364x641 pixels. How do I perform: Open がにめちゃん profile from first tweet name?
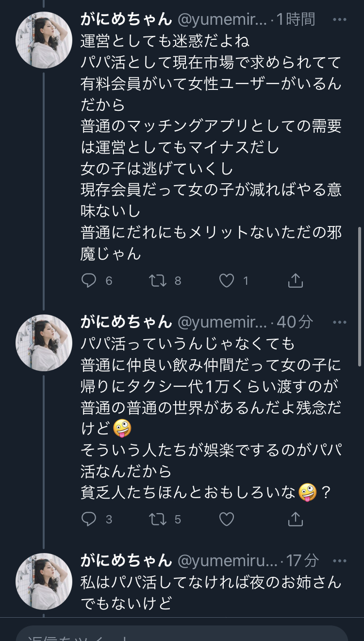[x=126, y=19]
